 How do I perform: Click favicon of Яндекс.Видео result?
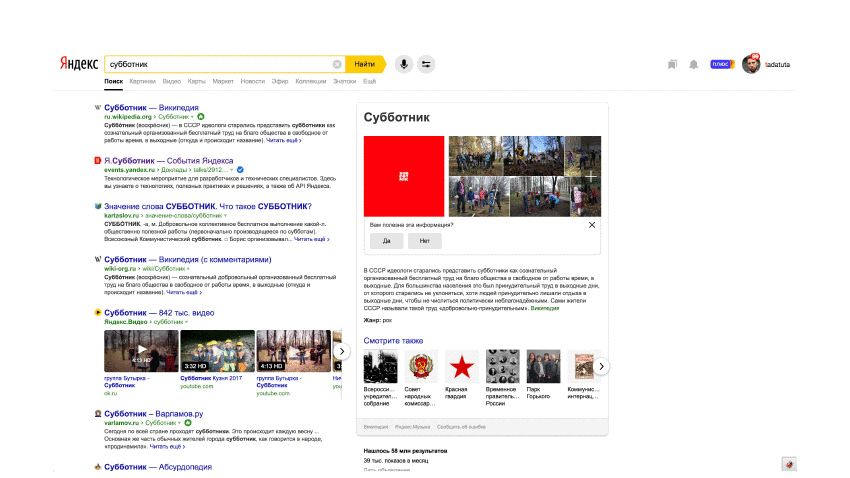pos(98,313)
